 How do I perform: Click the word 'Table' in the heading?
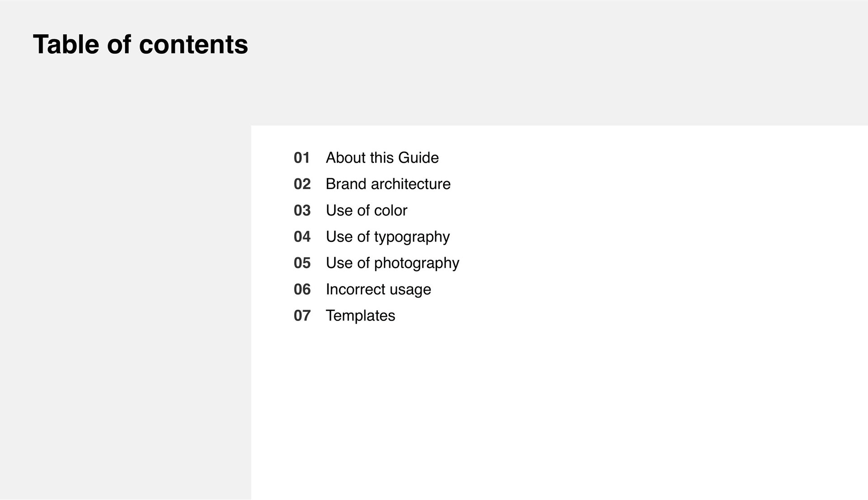point(66,44)
